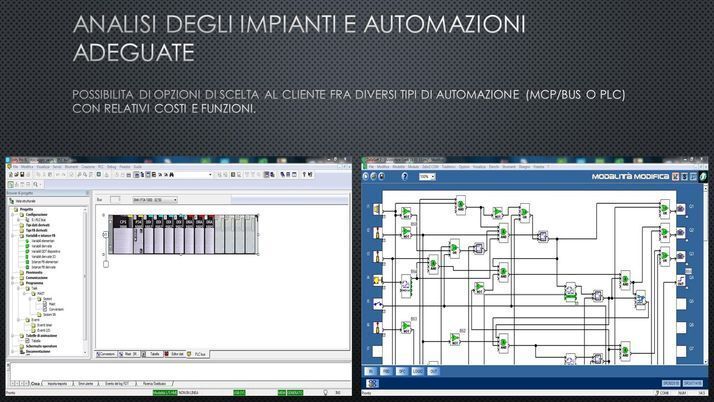Click the binoculars search icon in left toolbar
The height and width of the screenshot is (402, 714).
click(x=172, y=174)
